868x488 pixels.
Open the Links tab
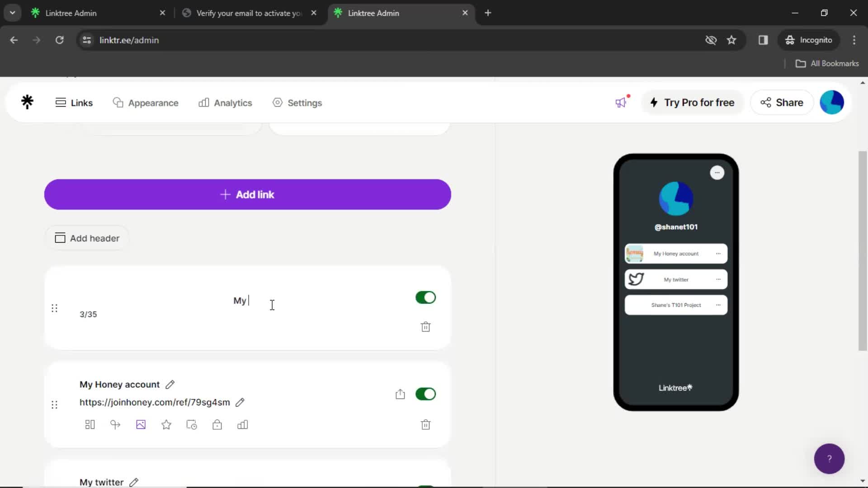(x=74, y=103)
